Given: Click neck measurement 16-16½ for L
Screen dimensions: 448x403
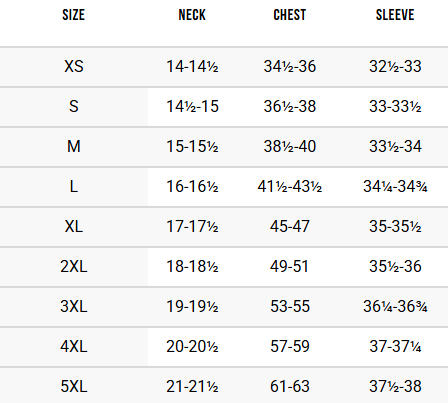Looking at the screenshot, I should pos(192,186).
